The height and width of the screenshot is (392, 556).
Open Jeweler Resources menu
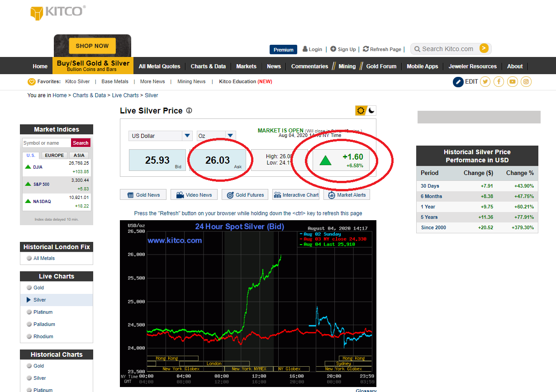473,66
